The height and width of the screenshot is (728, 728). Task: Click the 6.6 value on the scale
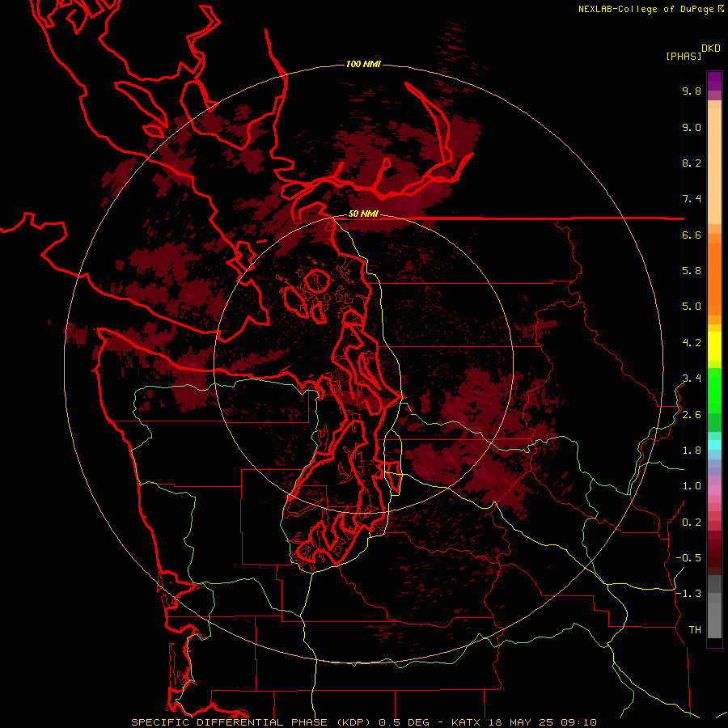point(692,235)
